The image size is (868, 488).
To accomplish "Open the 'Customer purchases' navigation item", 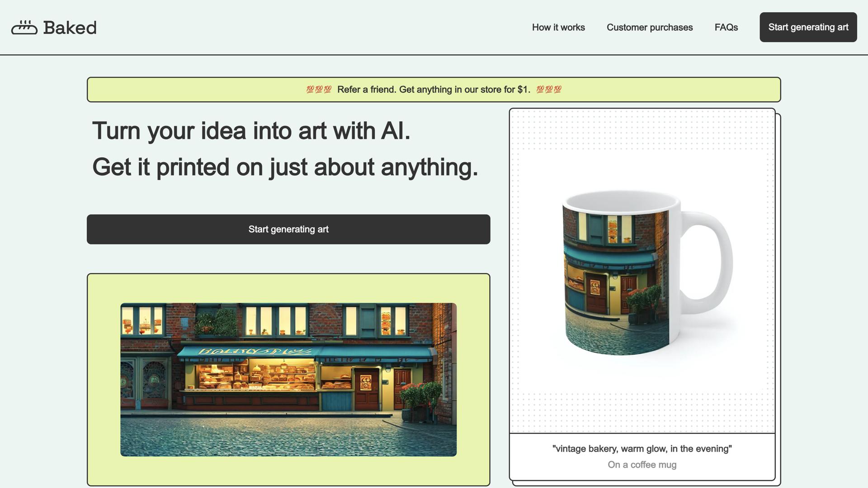I will [650, 27].
